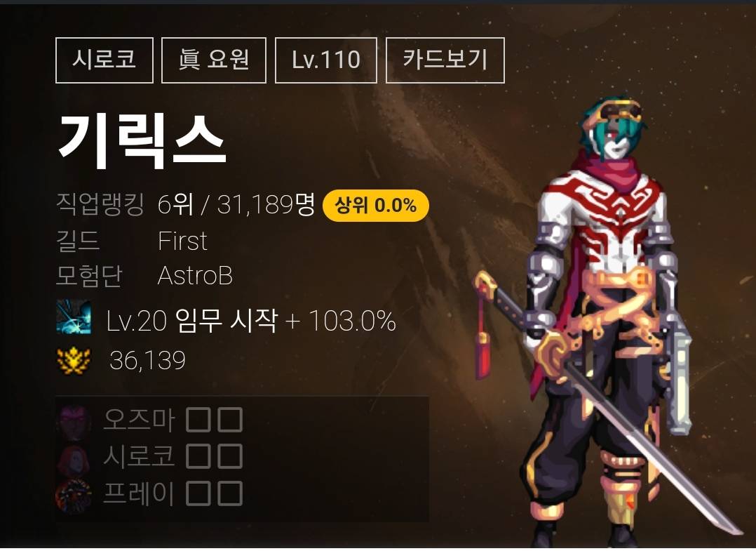Toggle the second 프레이 checkbox
Viewport: 756px width, 551px height.
coord(230,493)
